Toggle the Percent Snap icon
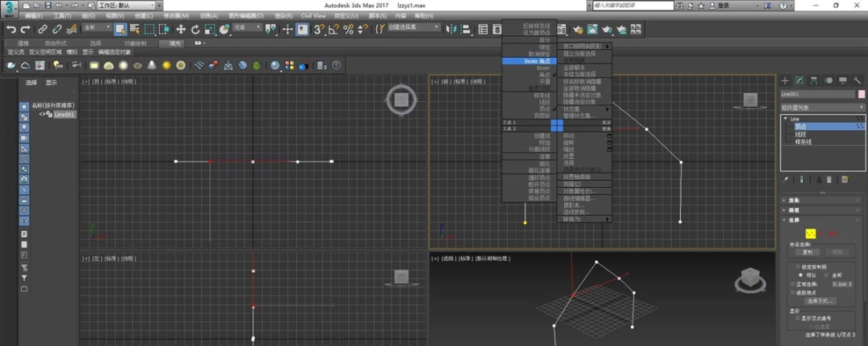Screen dimensions: 868x346 pyautogui.click(x=348, y=29)
